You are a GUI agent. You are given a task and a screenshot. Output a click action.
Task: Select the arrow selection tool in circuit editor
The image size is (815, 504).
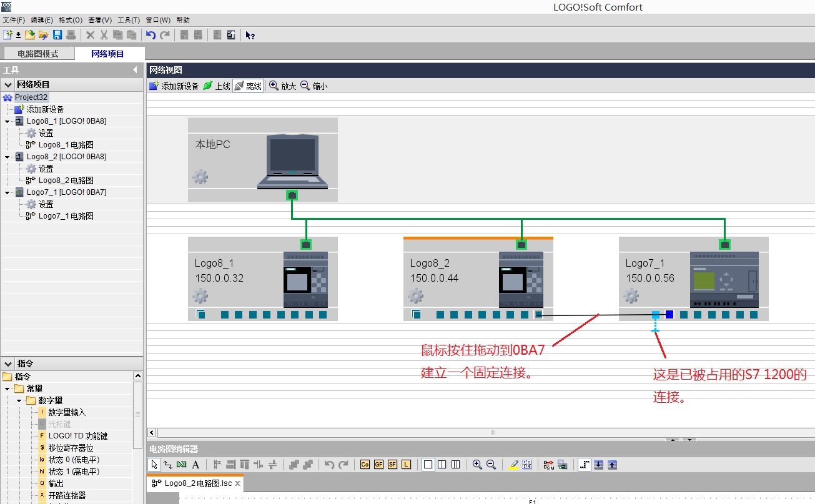point(155,464)
